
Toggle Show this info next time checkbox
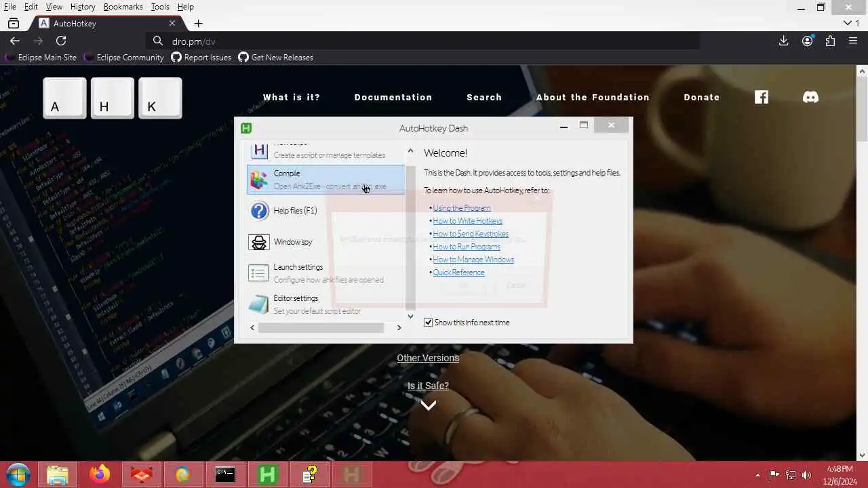(428, 322)
